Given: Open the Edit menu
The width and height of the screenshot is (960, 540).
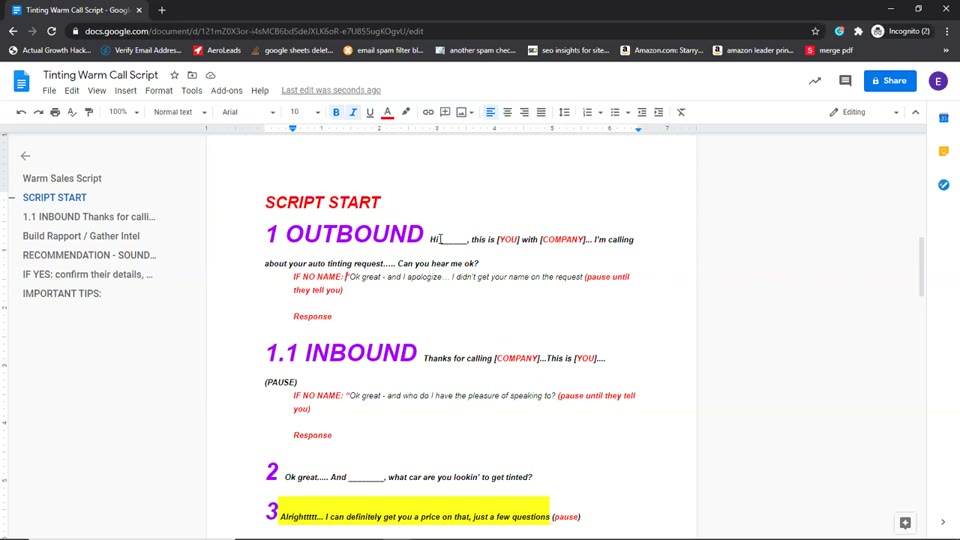Looking at the screenshot, I should [x=72, y=91].
